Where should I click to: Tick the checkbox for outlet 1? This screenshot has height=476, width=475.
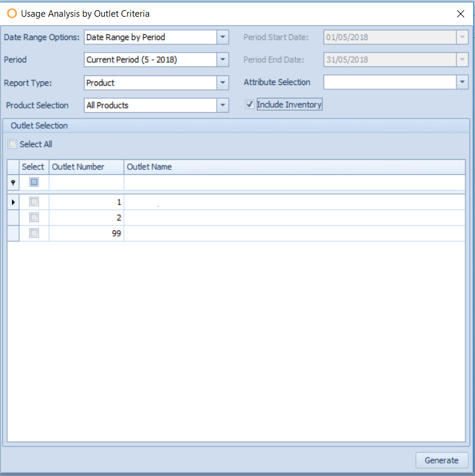pyautogui.click(x=34, y=202)
